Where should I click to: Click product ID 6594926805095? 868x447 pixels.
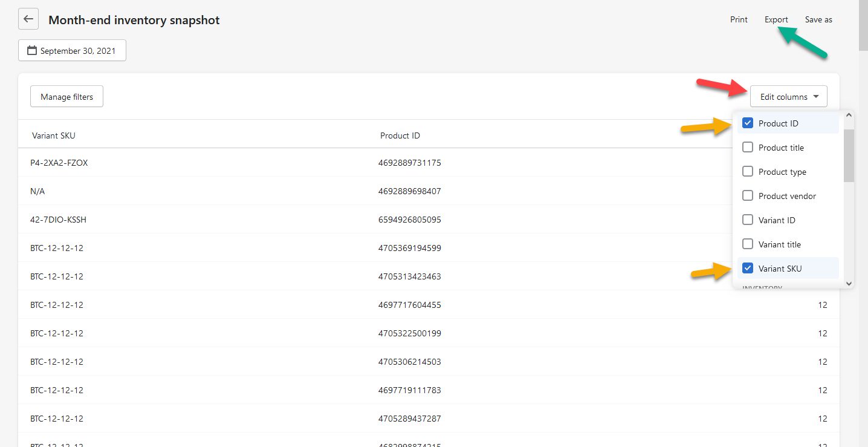coord(410,220)
